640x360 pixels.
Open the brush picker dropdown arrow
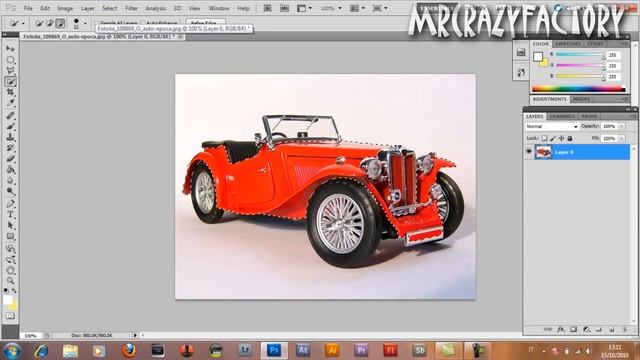(x=85, y=24)
